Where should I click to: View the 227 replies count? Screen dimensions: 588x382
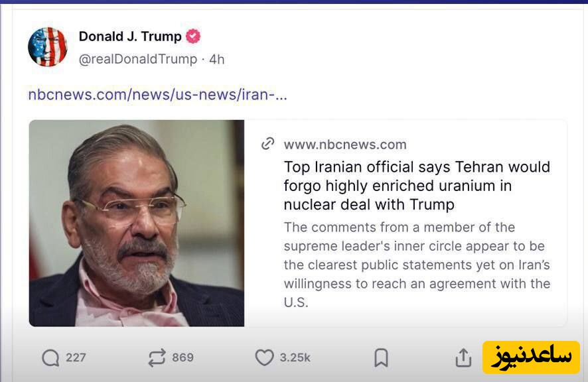tap(76, 358)
